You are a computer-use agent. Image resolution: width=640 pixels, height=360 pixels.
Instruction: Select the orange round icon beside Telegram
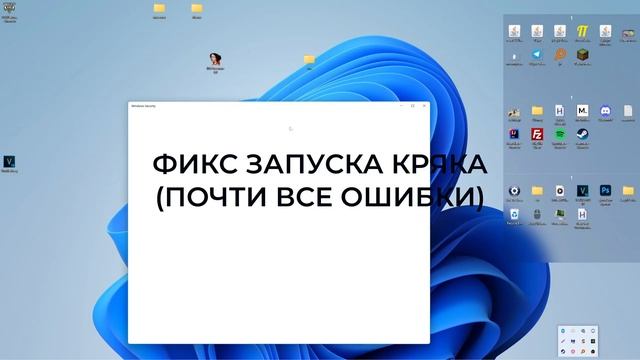(560, 55)
